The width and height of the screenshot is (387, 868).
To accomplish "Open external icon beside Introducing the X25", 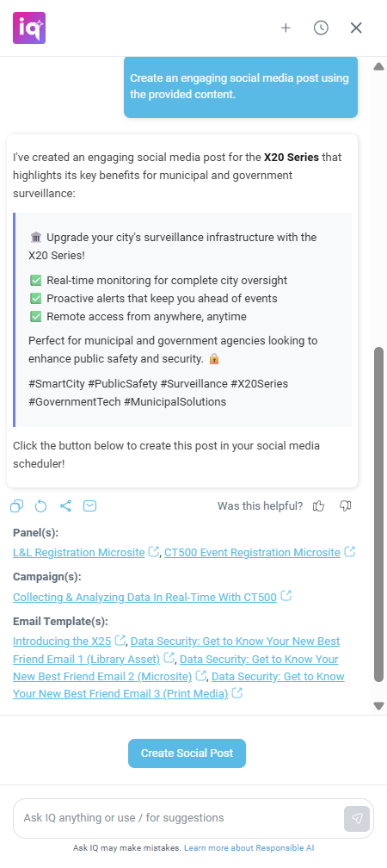I will point(120,641).
